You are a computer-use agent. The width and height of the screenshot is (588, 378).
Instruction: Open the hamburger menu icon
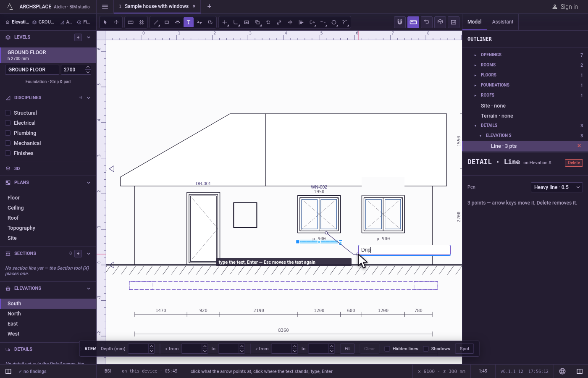pyautogui.click(x=105, y=6)
